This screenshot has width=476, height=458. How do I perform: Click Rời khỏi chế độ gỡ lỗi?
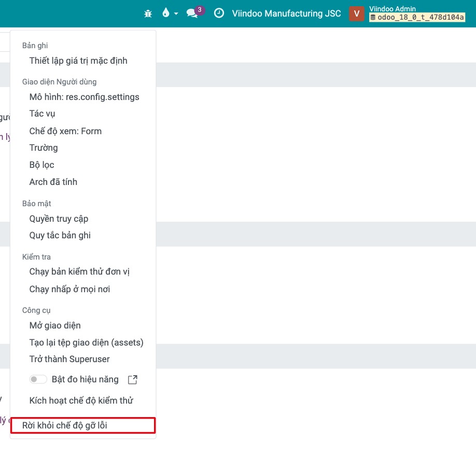(x=83, y=425)
